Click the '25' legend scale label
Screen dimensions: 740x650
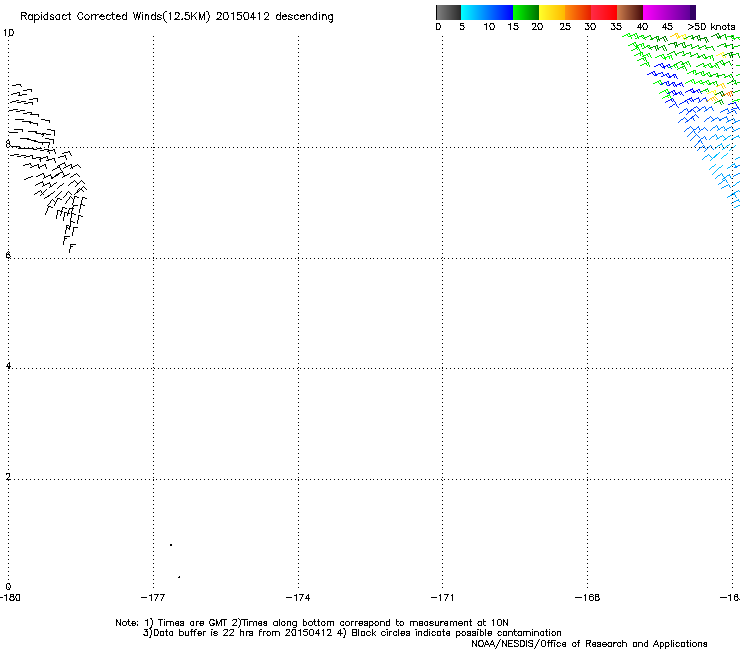coord(565,27)
